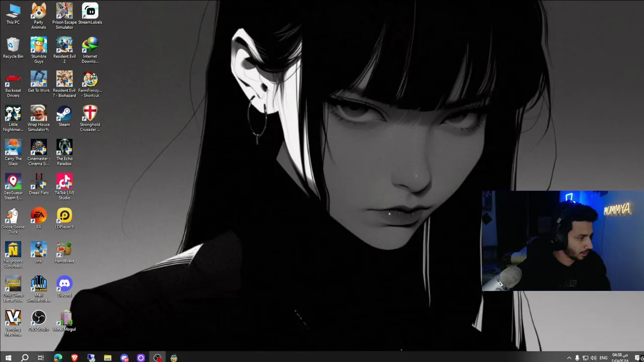
Task: Open Steam desktop shortcut
Action: [x=64, y=116]
